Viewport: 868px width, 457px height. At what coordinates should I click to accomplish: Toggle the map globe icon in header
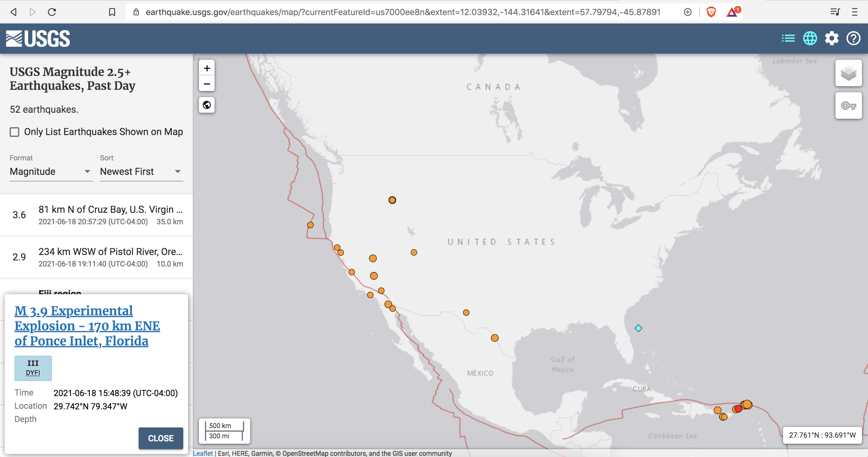click(x=810, y=38)
